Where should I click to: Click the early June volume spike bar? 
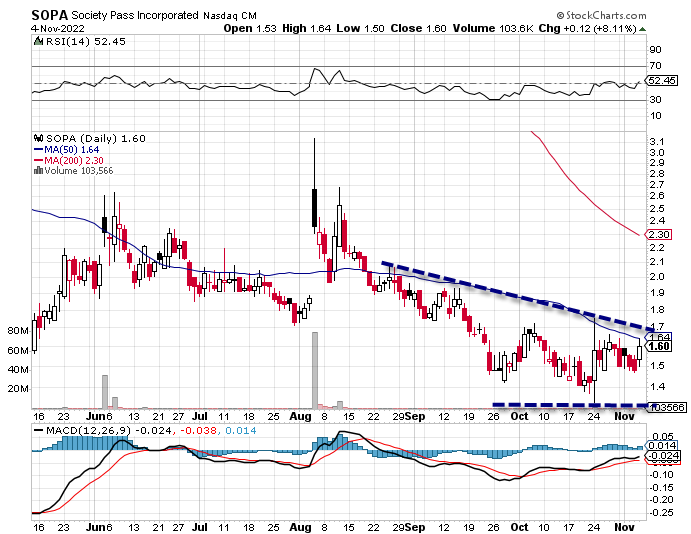(x=105, y=392)
